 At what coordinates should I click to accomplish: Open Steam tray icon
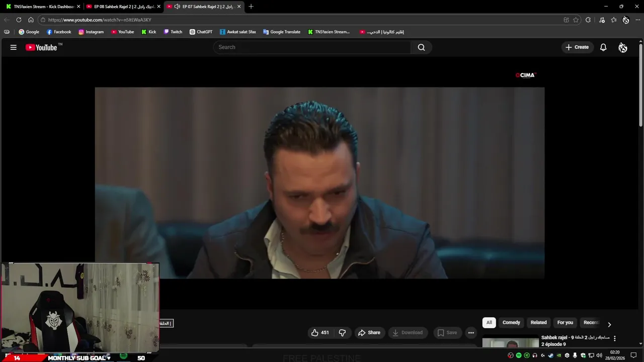pyautogui.click(x=551, y=355)
